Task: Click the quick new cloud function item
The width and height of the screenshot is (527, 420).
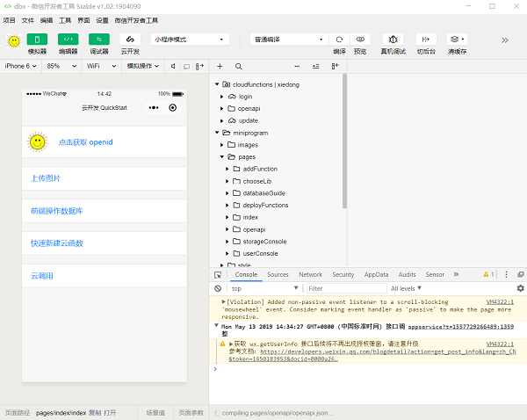Action: (105, 243)
